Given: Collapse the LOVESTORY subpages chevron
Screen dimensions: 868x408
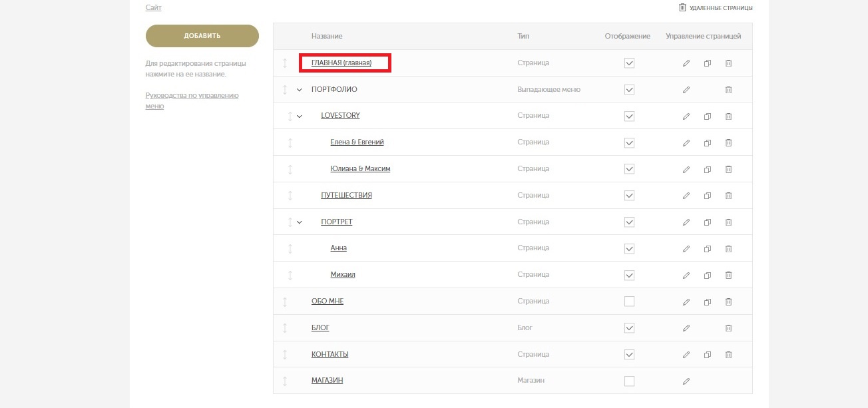Looking at the screenshot, I should pos(300,116).
